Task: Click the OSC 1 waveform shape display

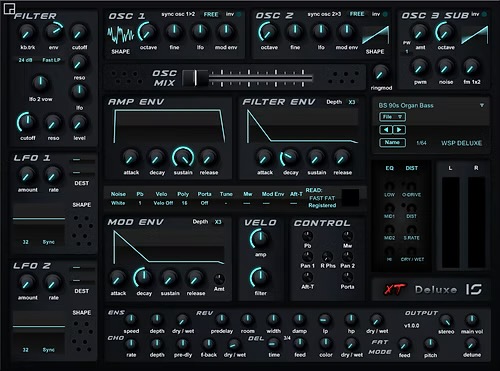Action: click(120, 35)
